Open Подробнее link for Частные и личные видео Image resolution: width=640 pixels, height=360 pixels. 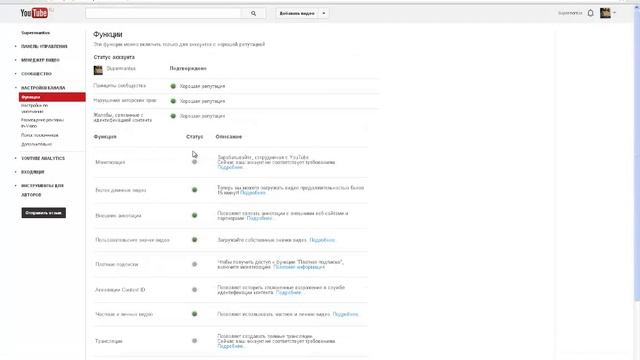(x=345, y=314)
